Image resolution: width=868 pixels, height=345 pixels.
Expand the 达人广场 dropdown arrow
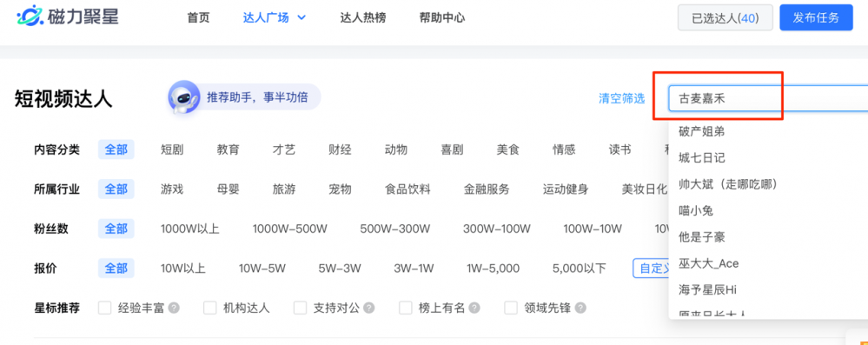tap(301, 17)
